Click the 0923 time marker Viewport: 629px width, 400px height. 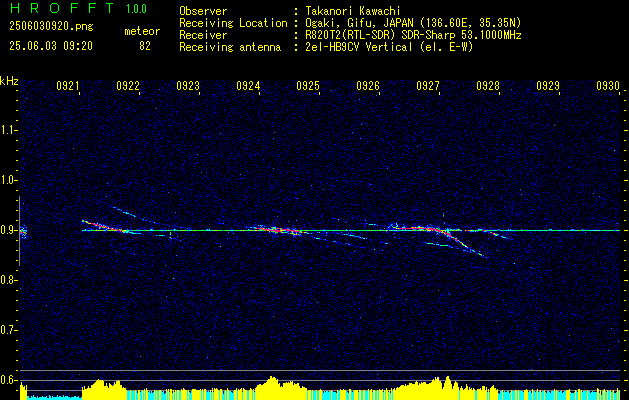click(x=188, y=86)
